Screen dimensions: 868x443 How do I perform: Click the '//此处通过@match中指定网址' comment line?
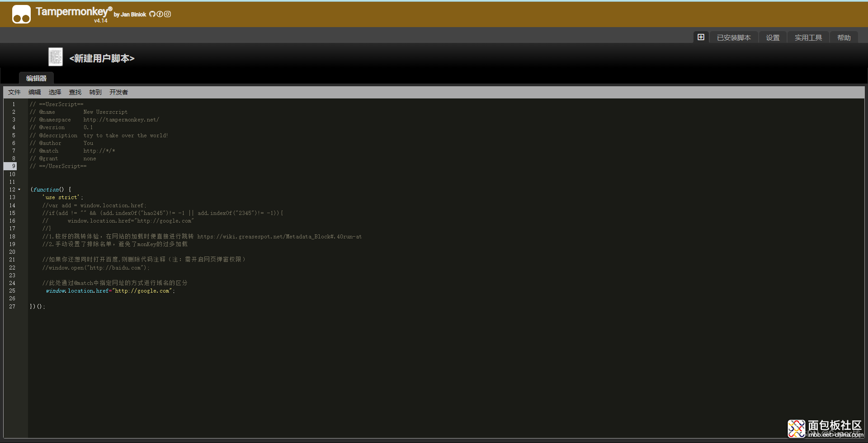(115, 283)
